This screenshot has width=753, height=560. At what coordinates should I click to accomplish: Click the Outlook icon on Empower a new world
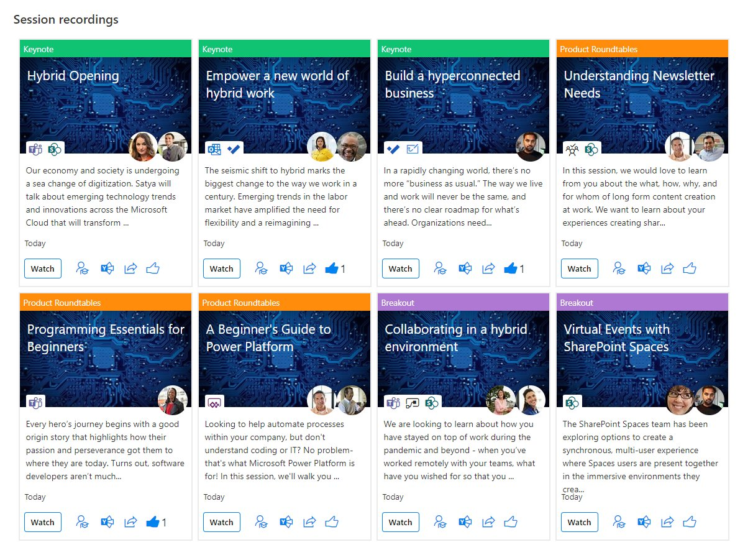coord(214,149)
